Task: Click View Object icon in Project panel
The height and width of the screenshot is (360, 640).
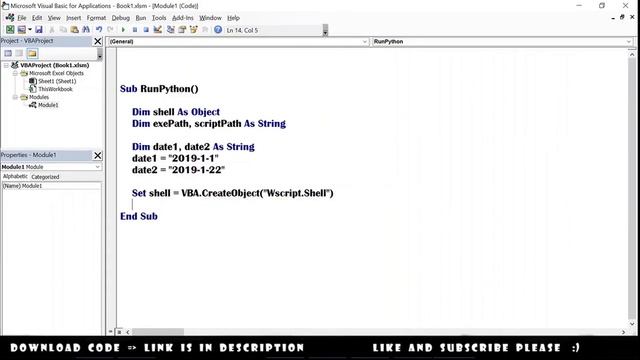Action: pos(19,53)
